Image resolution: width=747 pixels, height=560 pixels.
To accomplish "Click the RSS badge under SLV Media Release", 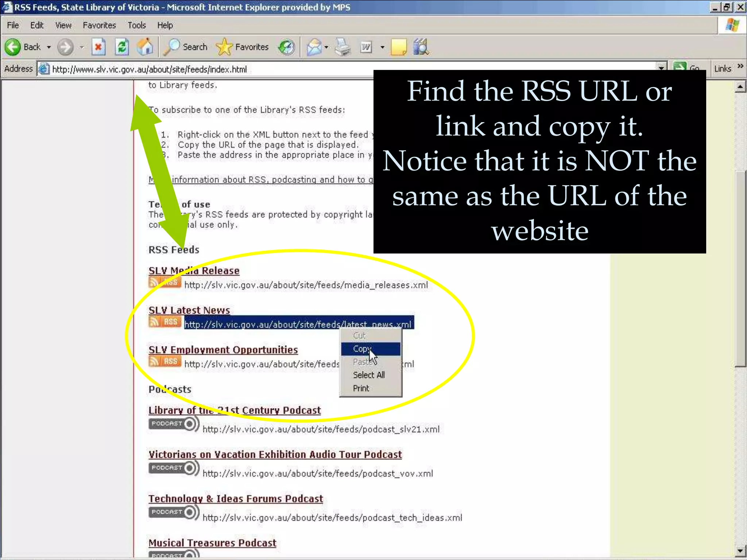I will click(x=165, y=282).
